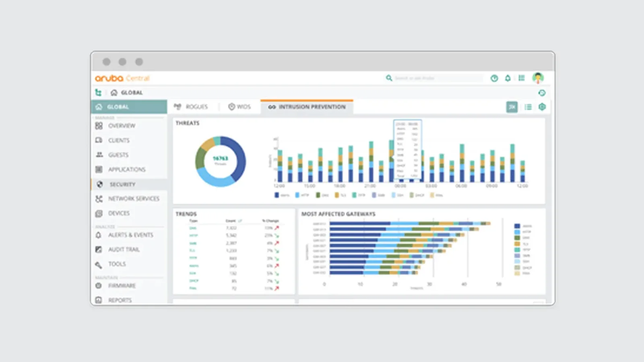644x362 pixels.
Task: Switch to the summary view toggle
Action: (512, 107)
